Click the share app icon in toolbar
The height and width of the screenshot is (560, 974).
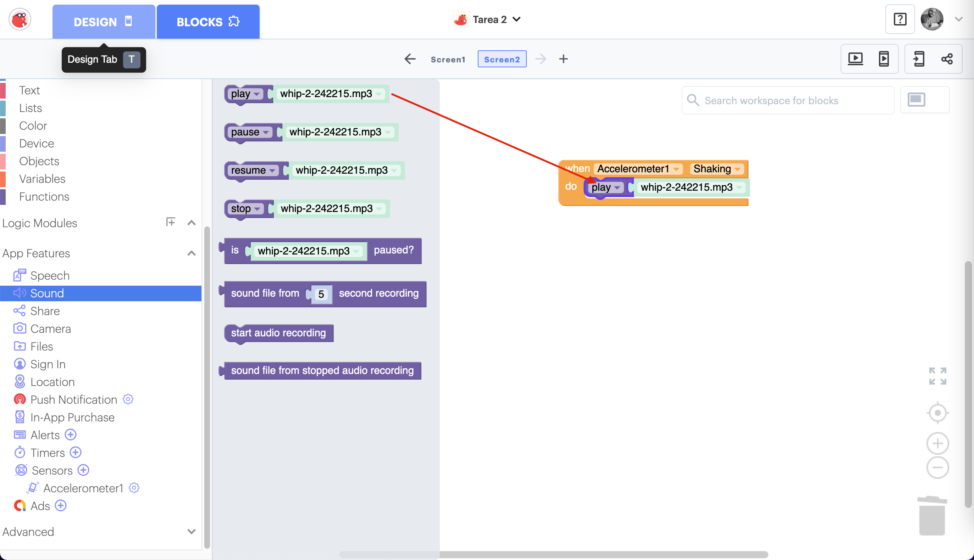point(947,59)
